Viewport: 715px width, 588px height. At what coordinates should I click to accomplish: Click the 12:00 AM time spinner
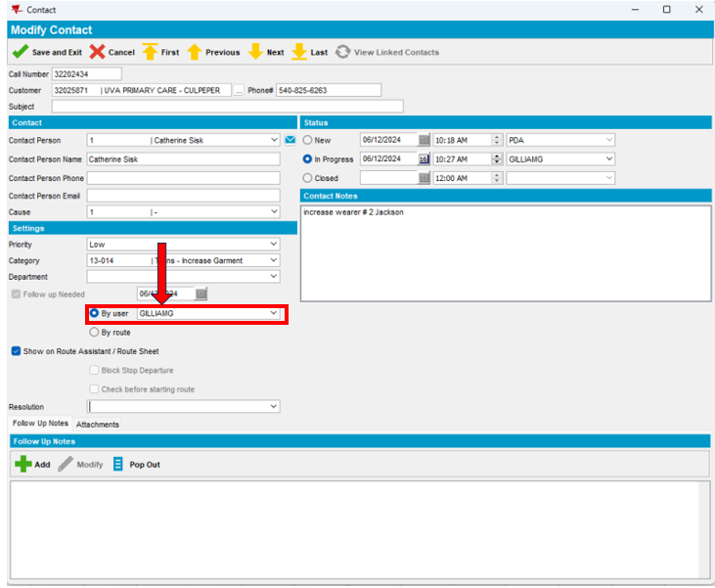497,178
